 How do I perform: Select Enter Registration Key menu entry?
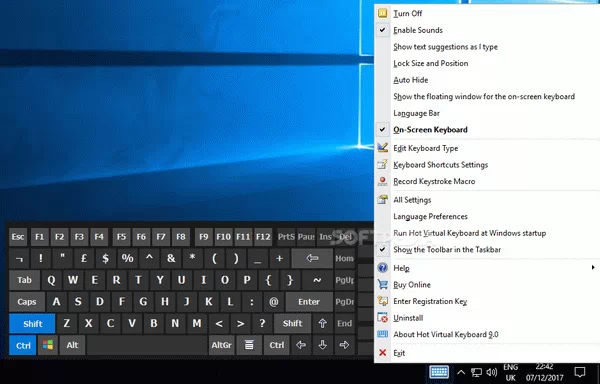coord(487,301)
